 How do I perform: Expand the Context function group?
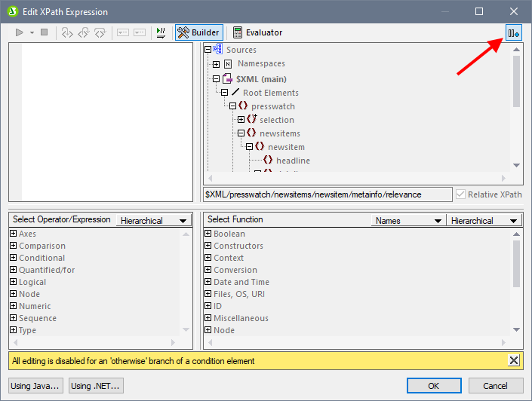[208, 258]
